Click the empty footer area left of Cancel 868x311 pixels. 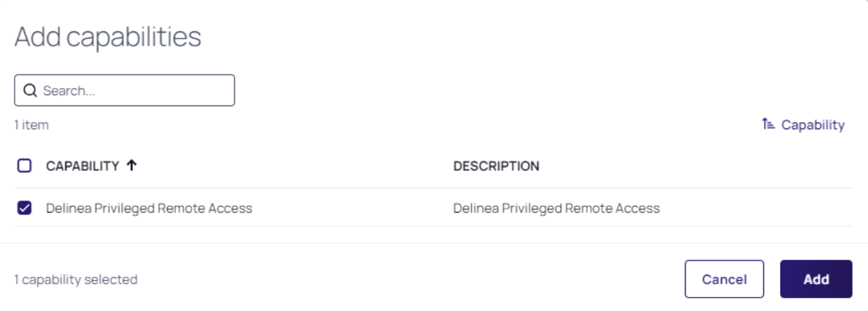pos(411,279)
